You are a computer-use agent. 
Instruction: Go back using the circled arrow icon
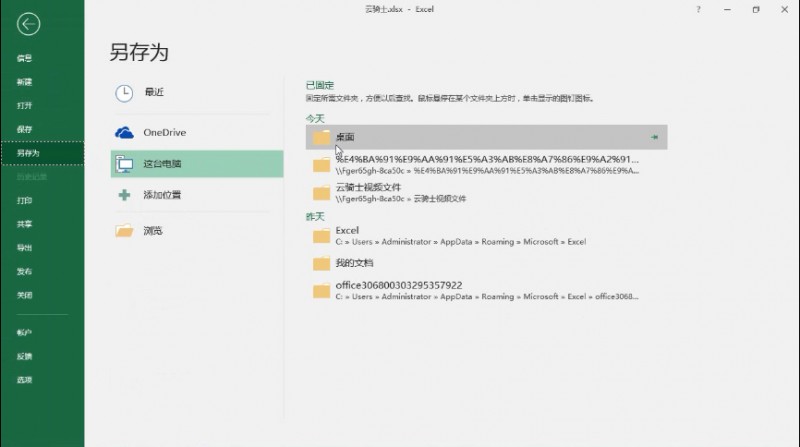click(28, 24)
